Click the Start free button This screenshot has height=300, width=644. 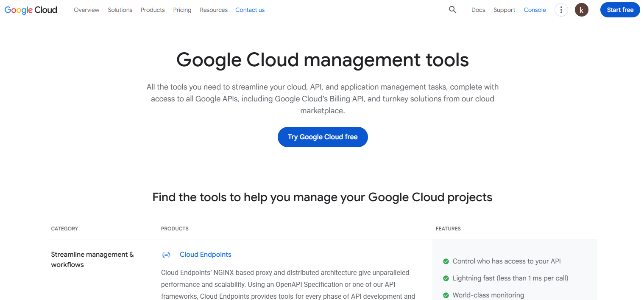pos(620,10)
